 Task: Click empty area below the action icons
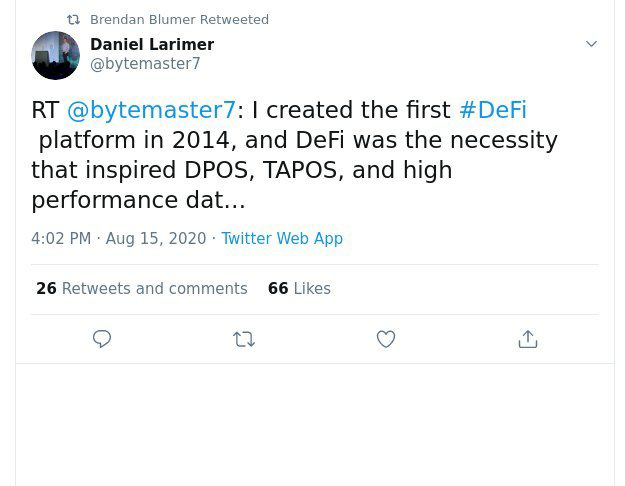314,424
